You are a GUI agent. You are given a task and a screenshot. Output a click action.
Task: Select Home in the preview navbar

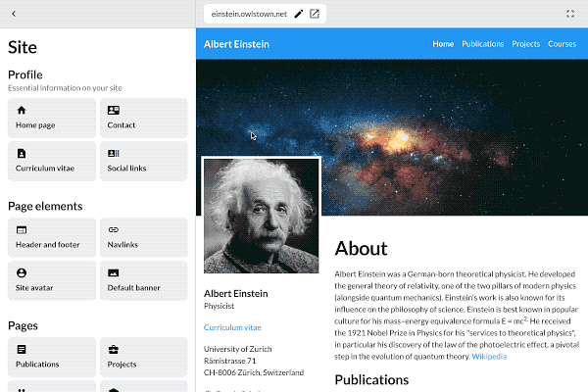pos(443,44)
